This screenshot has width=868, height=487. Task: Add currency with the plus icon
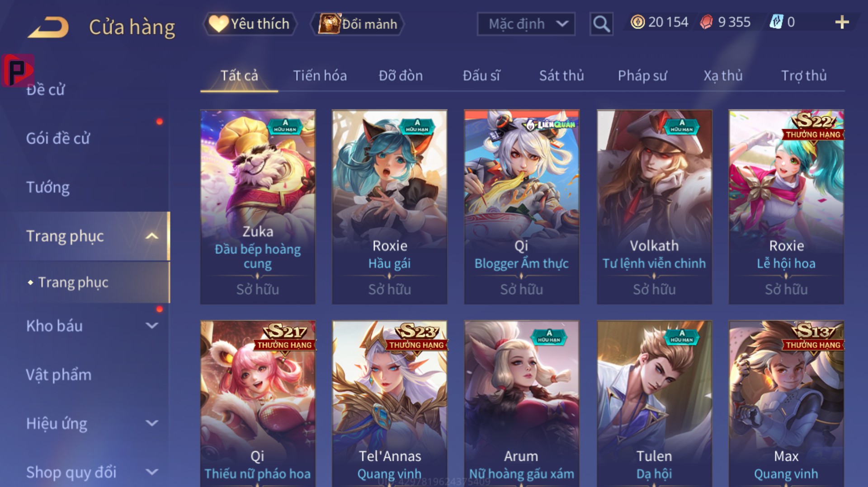tap(842, 22)
